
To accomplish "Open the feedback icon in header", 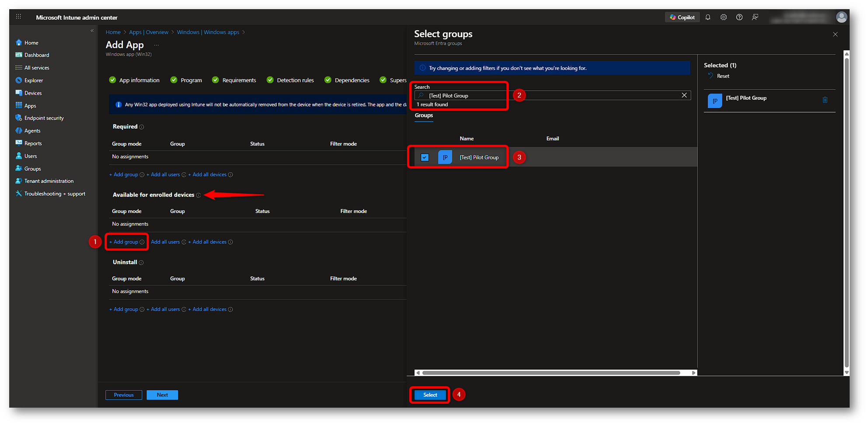I will click(x=755, y=17).
